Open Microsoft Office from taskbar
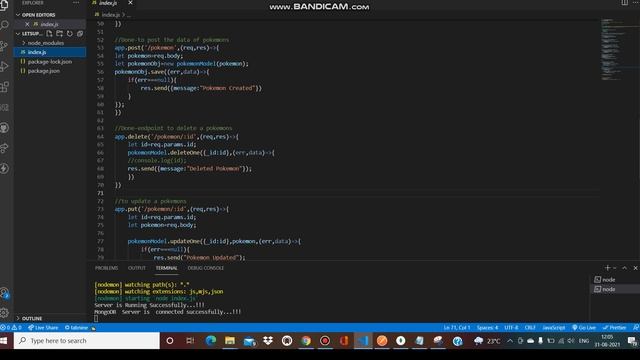Viewport: 640px width, 360px height. click(x=344, y=340)
